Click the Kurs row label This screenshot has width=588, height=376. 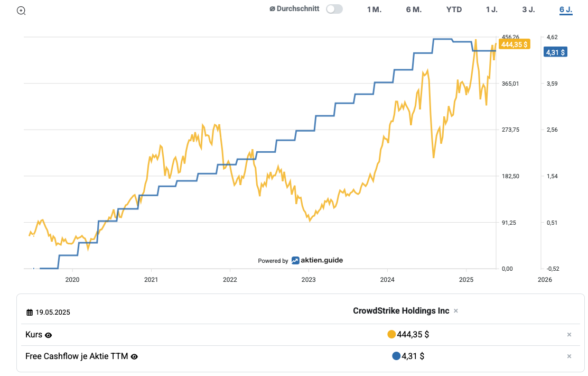coord(34,335)
